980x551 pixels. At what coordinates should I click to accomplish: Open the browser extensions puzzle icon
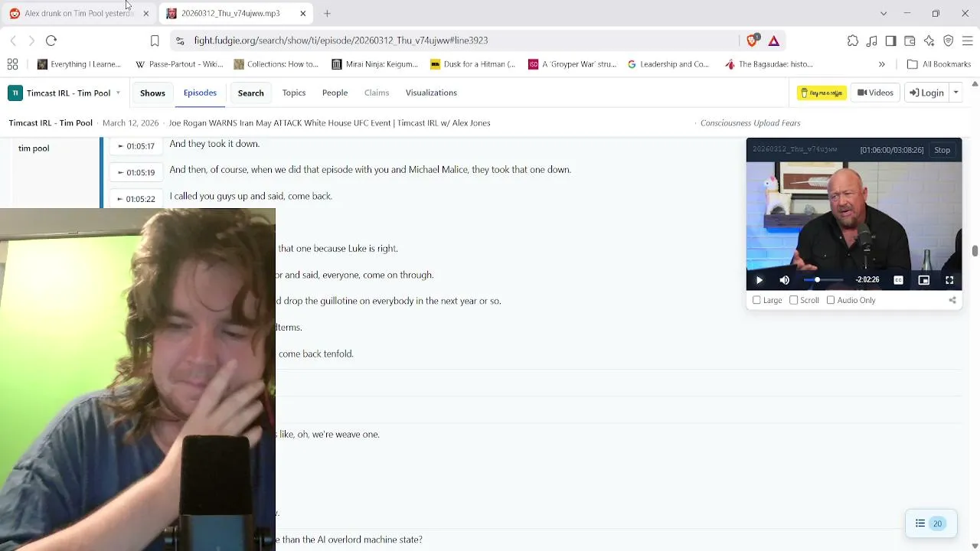coord(853,41)
